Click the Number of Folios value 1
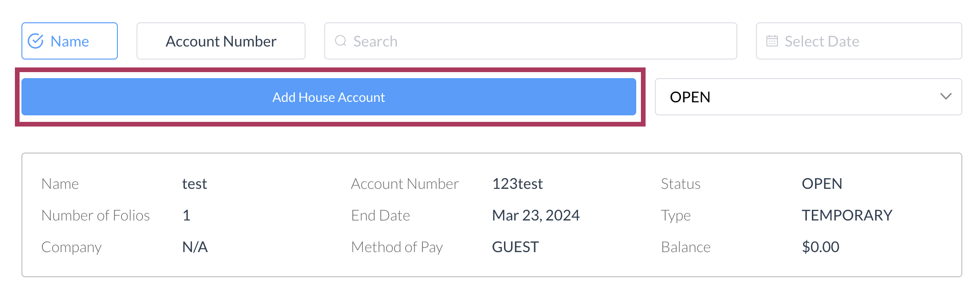This screenshot has width=980, height=307. point(186,215)
